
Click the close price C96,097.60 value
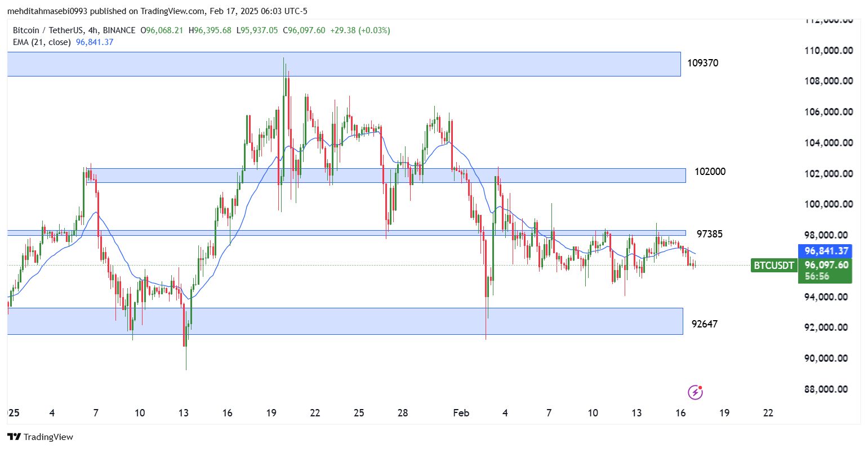point(304,30)
